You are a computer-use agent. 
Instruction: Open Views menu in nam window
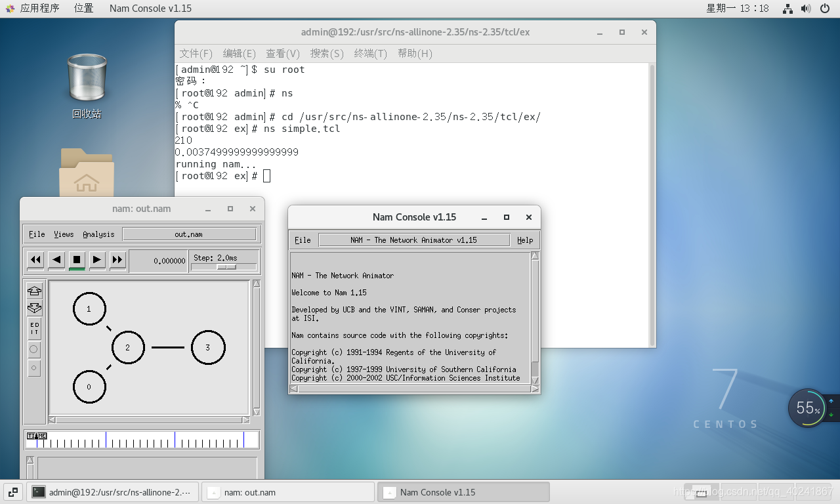[x=64, y=234]
